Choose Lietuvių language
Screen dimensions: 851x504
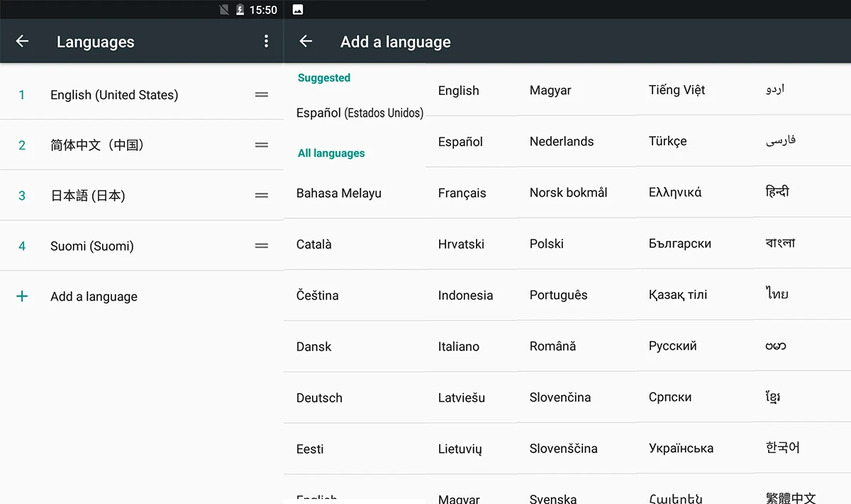coord(460,449)
